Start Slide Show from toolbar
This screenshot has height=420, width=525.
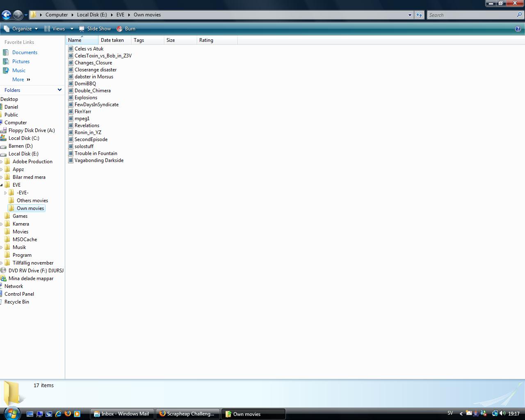tap(95, 29)
